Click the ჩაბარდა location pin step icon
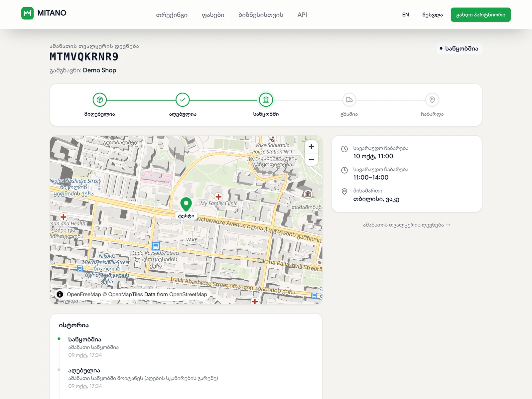 coord(432,100)
